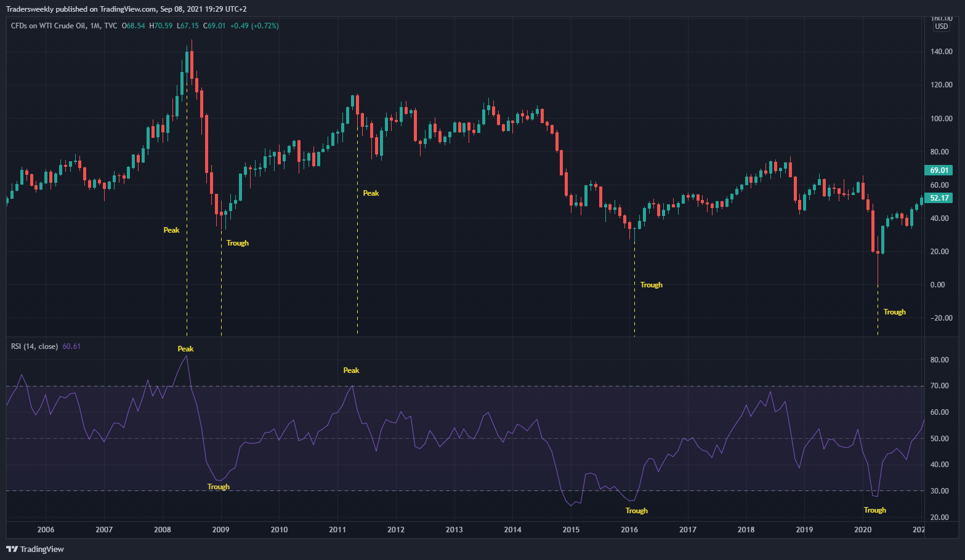Click the 50.00 level on RSI axis
965x560 pixels.
point(940,439)
